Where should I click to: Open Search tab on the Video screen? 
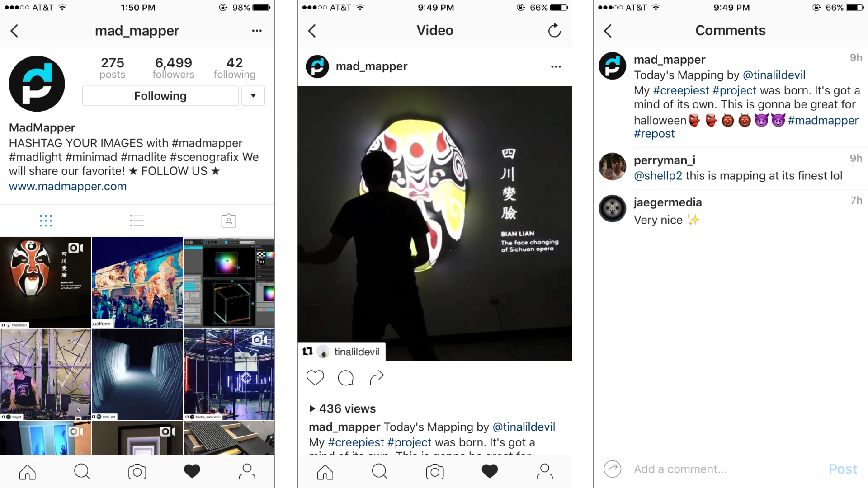pos(379,472)
